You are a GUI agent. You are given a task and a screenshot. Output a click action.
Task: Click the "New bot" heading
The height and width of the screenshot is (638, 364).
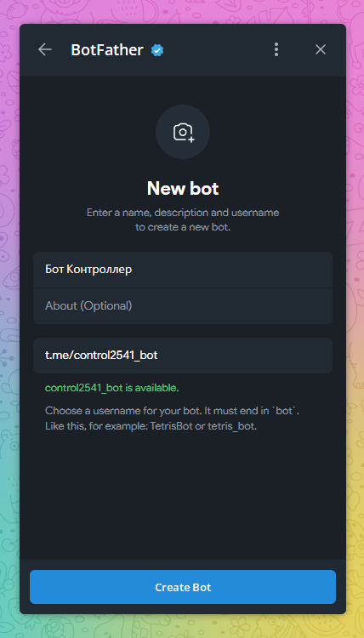pyautogui.click(x=183, y=189)
